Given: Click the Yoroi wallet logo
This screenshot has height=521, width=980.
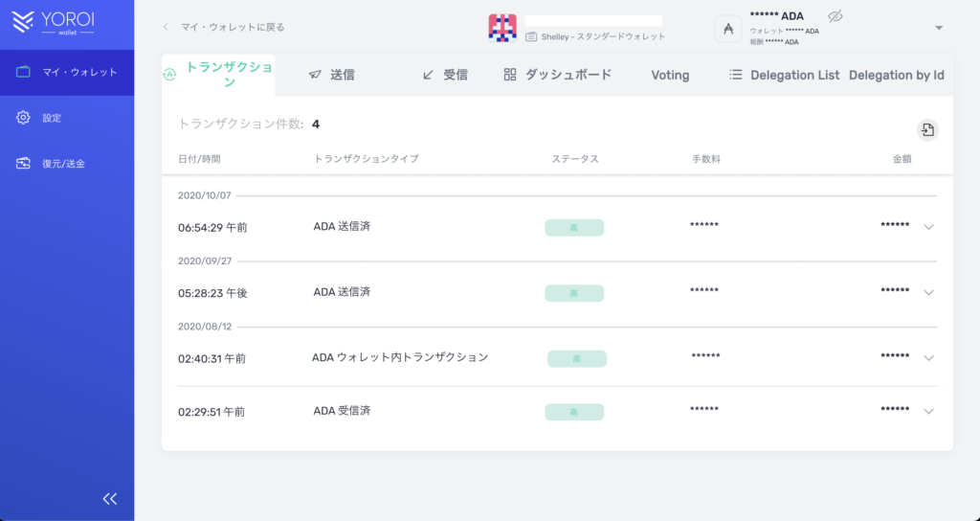Looking at the screenshot, I should click(56, 23).
